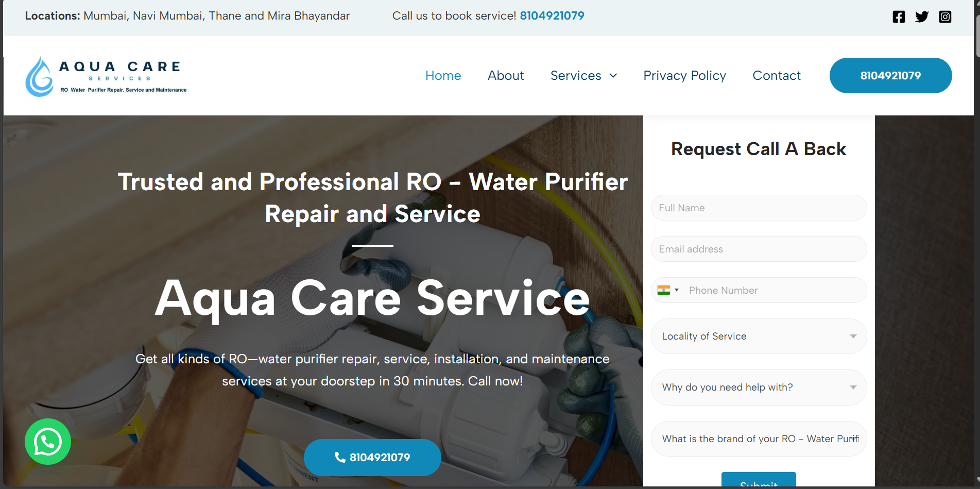Go to the Home menu item
The height and width of the screenshot is (489, 980).
443,76
